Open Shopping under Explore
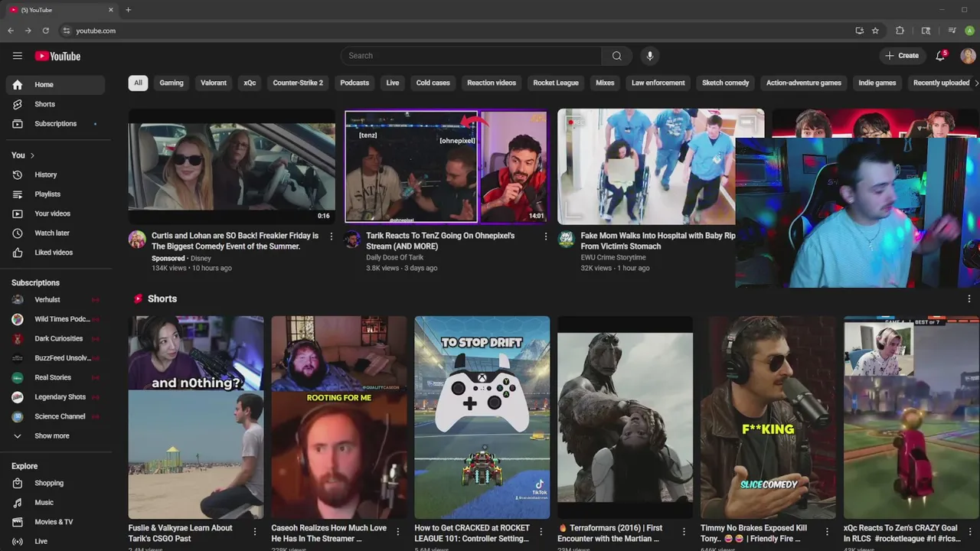 55,484
